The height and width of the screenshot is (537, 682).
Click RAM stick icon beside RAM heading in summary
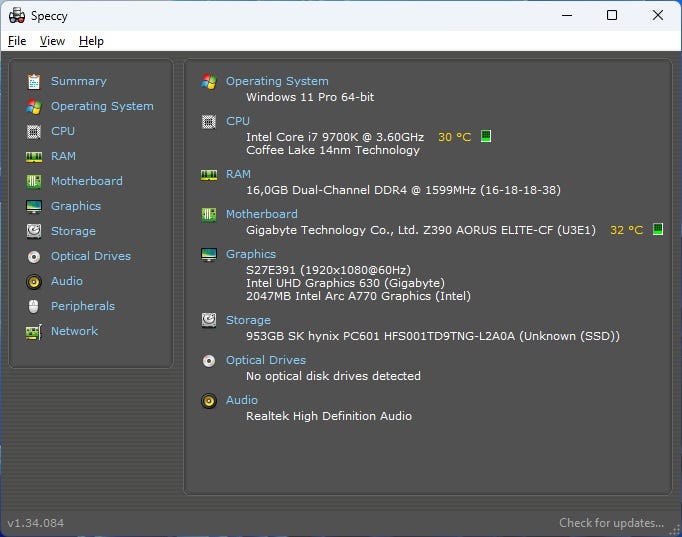(x=209, y=175)
